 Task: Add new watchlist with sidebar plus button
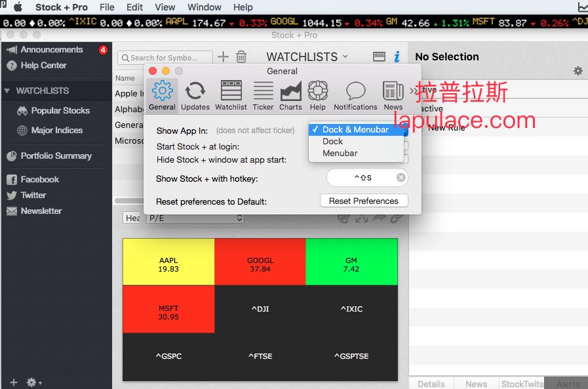pos(14,382)
